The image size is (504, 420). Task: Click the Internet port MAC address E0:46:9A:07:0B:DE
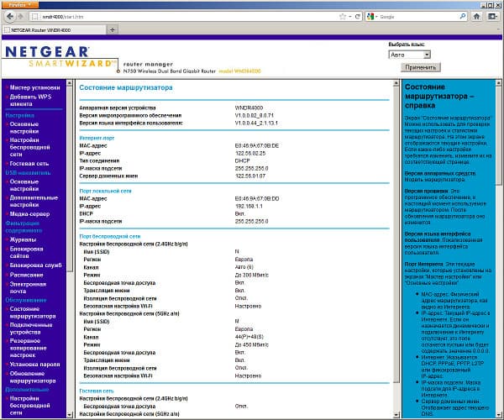[x=256, y=145]
